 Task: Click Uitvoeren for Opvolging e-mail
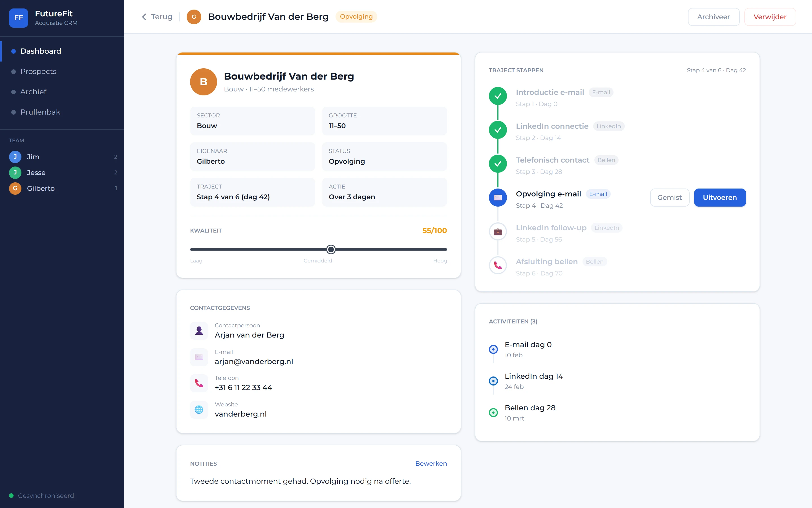point(720,198)
